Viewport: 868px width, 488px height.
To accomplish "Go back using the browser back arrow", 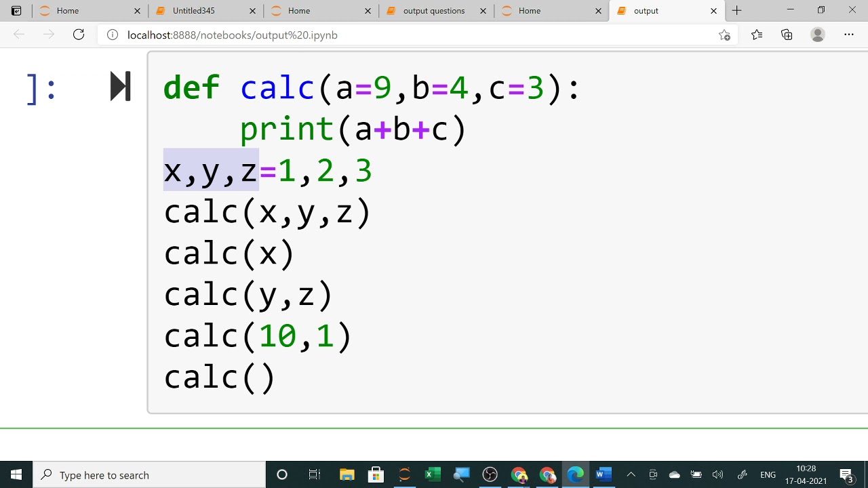I will [19, 35].
